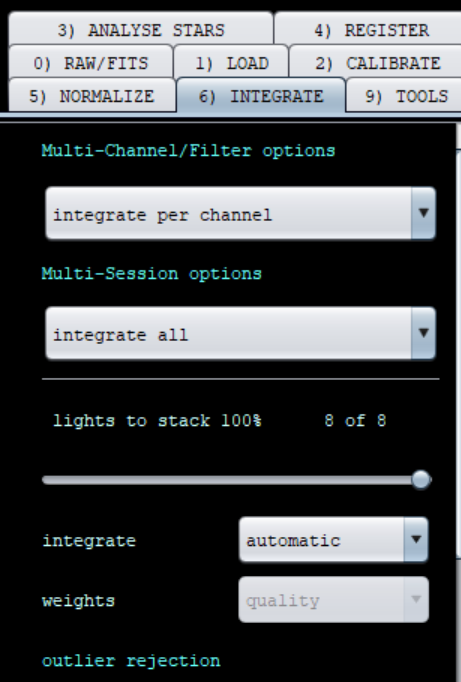
Task: Click the disabled quality weights dropdown
Action: (x=334, y=600)
